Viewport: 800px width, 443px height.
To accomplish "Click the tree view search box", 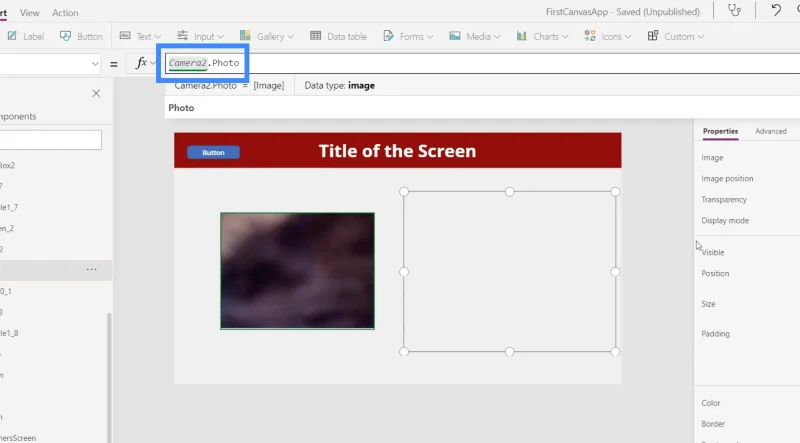I will pyautogui.click(x=51, y=140).
